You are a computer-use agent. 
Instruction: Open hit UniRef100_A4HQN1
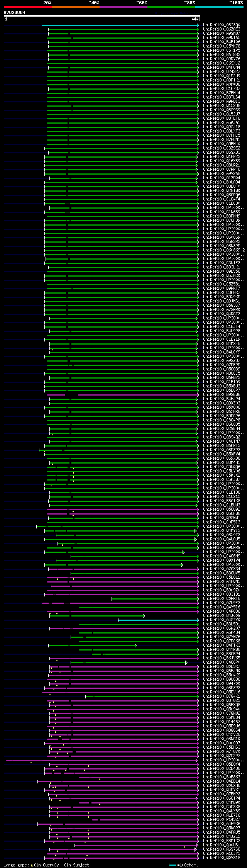click(222, 582)
